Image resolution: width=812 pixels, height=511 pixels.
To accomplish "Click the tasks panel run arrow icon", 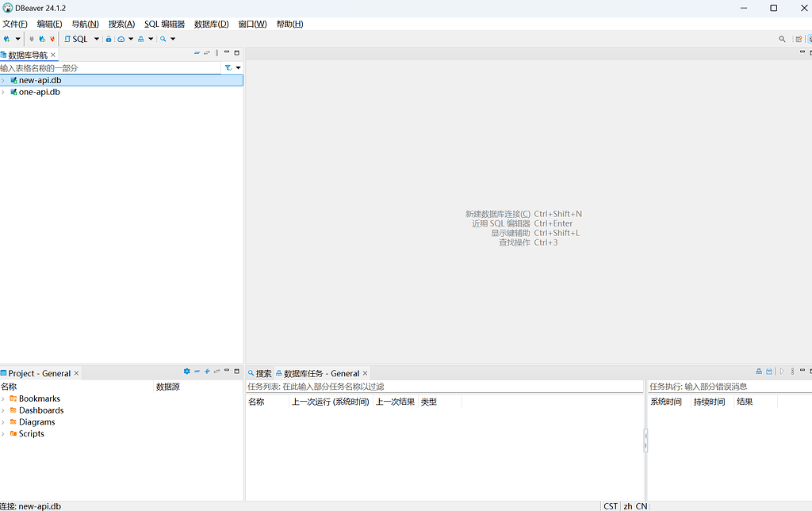I will coord(782,372).
